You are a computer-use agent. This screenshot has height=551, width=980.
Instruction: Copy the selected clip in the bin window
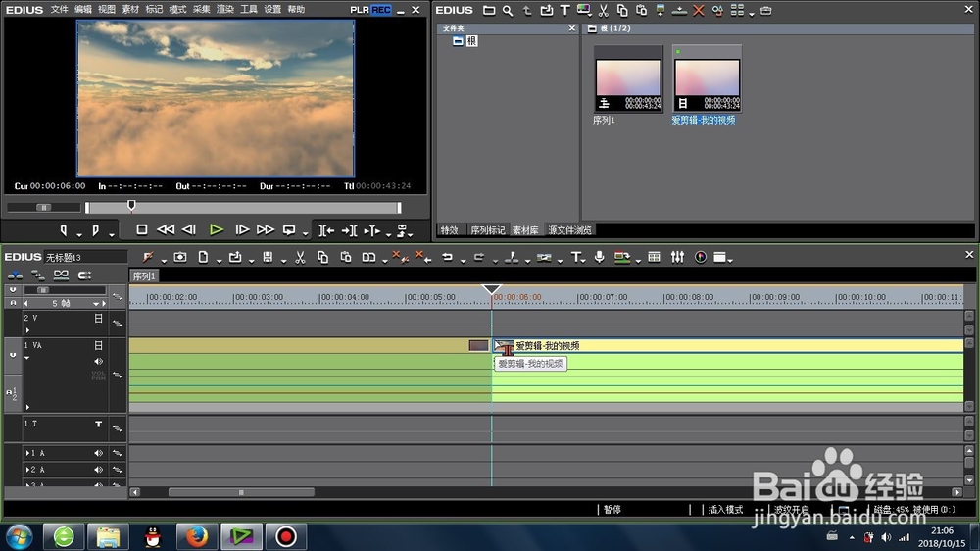coord(622,10)
